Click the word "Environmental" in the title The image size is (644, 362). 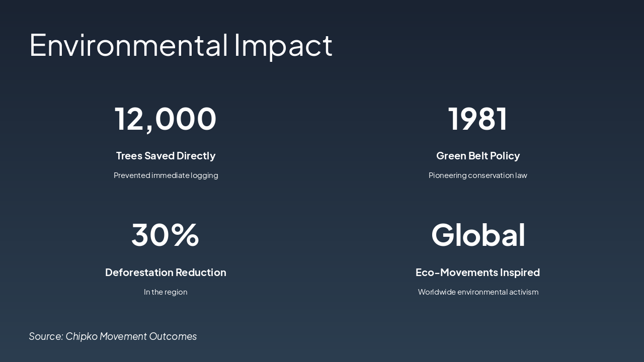coord(129,45)
